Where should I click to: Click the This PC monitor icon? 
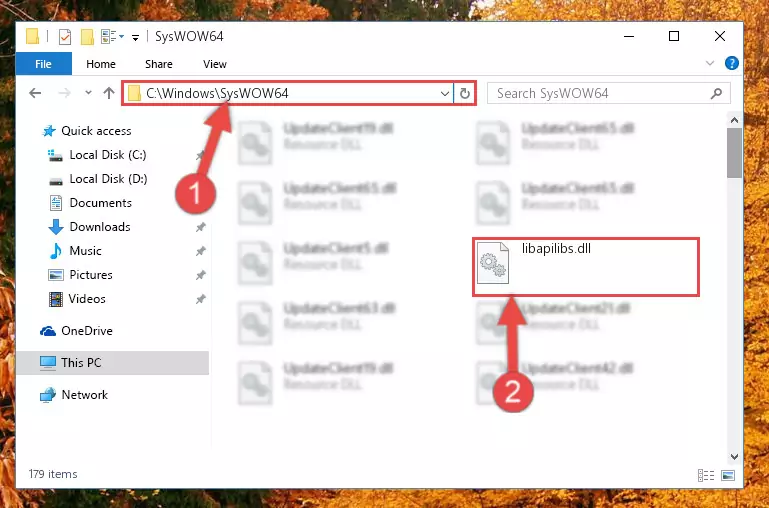pos(48,363)
